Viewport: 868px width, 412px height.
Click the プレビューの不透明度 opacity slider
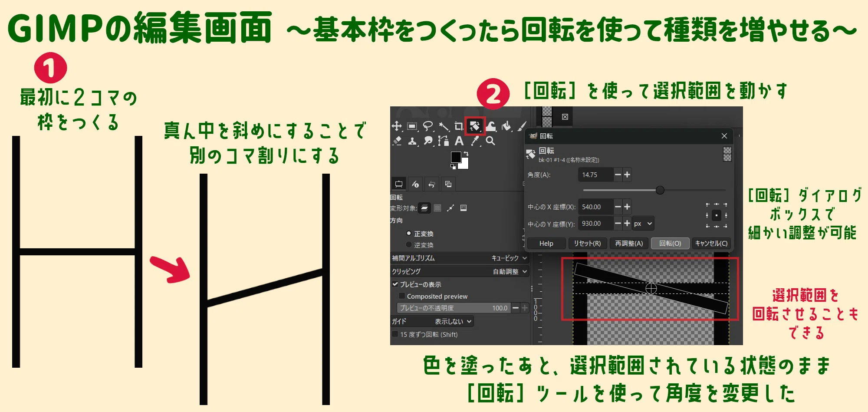click(453, 308)
